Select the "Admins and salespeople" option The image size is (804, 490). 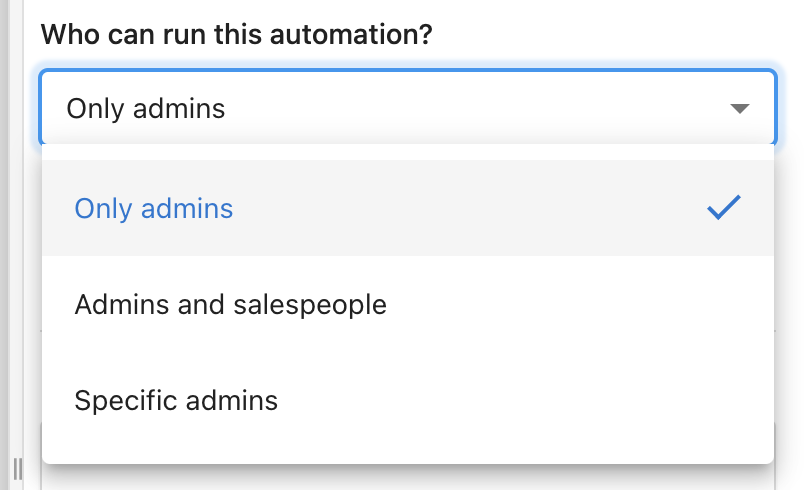[x=408, y=304]
